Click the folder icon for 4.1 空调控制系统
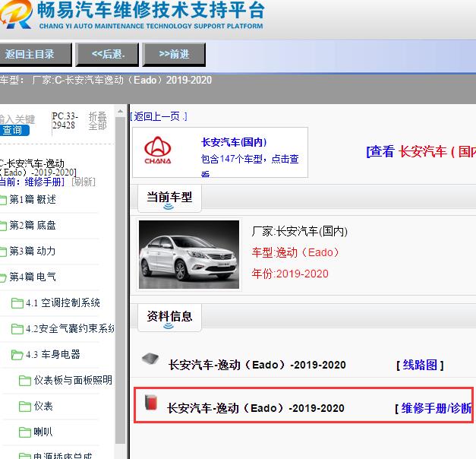 click(x=17, y=303)
